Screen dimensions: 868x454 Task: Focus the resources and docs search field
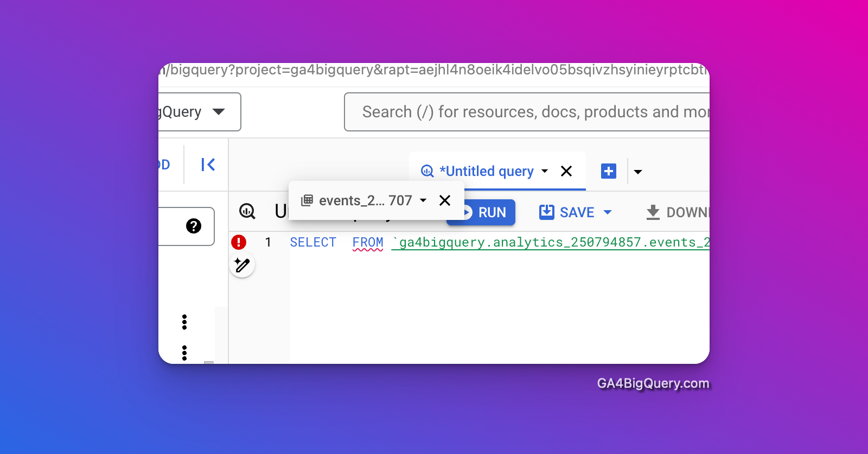pos(527,112)
